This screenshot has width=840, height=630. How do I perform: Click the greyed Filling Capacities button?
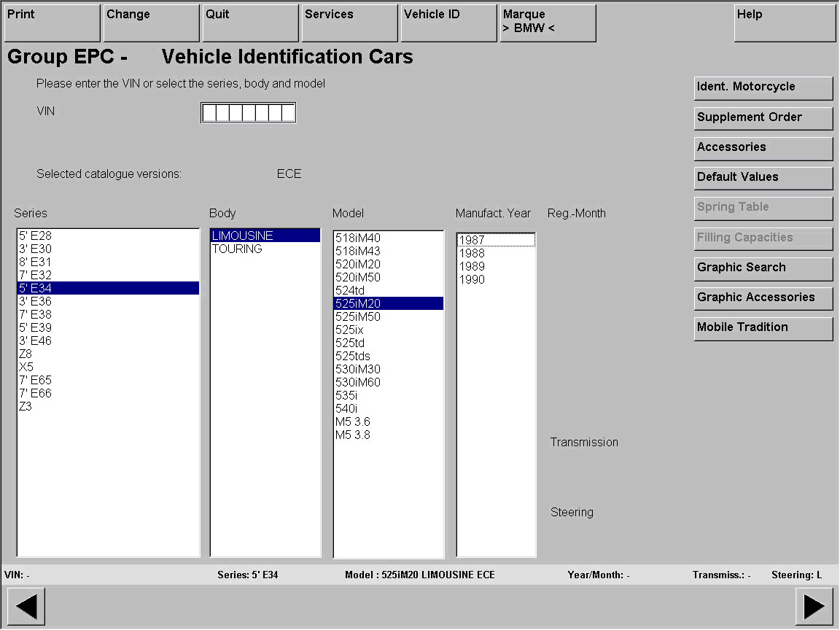point(763,238)
